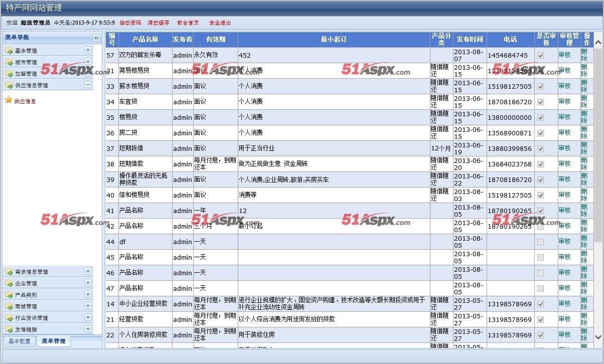Click the 城市管理 folder icon
604x364 pixels.
tap(9, 62)
